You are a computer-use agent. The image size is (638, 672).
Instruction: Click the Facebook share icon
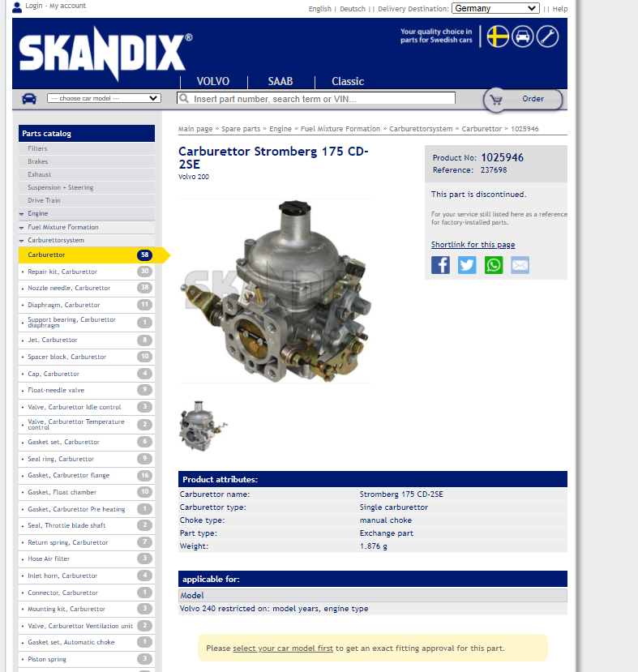[440, 265]
